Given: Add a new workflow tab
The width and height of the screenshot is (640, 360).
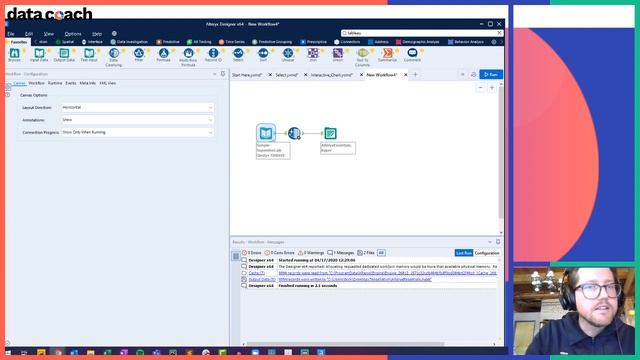Looking at the screenshot, I should click(x=415, y=75).
